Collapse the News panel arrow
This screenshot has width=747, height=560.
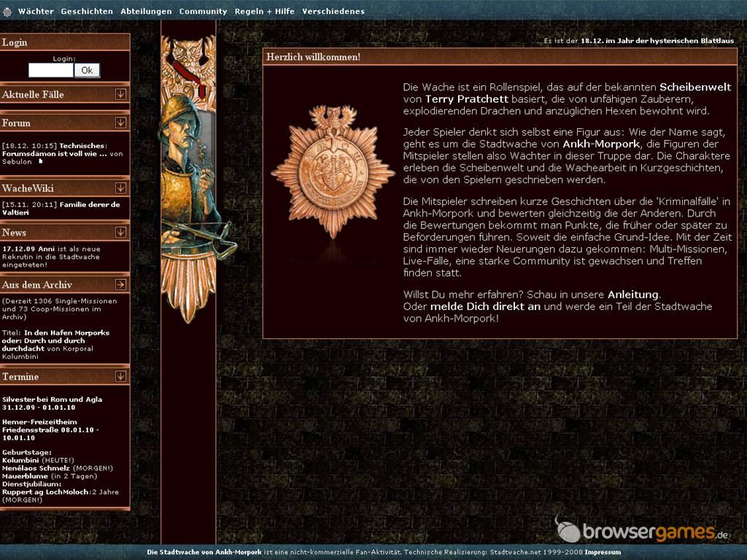coord(121,233)
